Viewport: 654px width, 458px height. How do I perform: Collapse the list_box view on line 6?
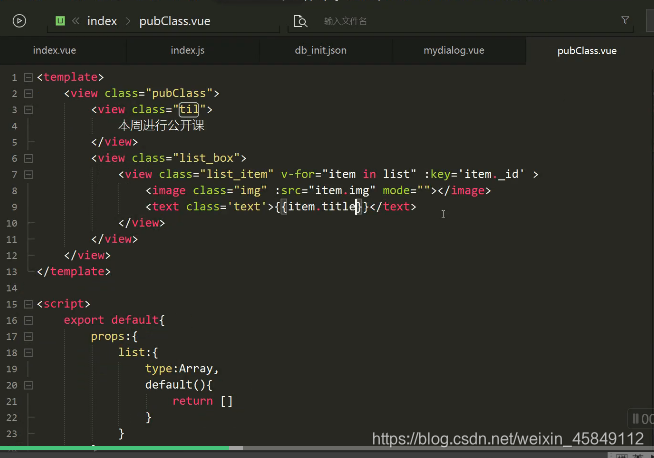[x=28, y=159]
